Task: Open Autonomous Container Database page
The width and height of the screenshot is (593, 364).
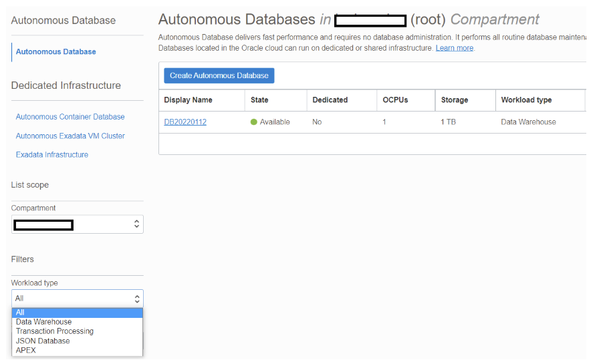Action: coord(70,117)
